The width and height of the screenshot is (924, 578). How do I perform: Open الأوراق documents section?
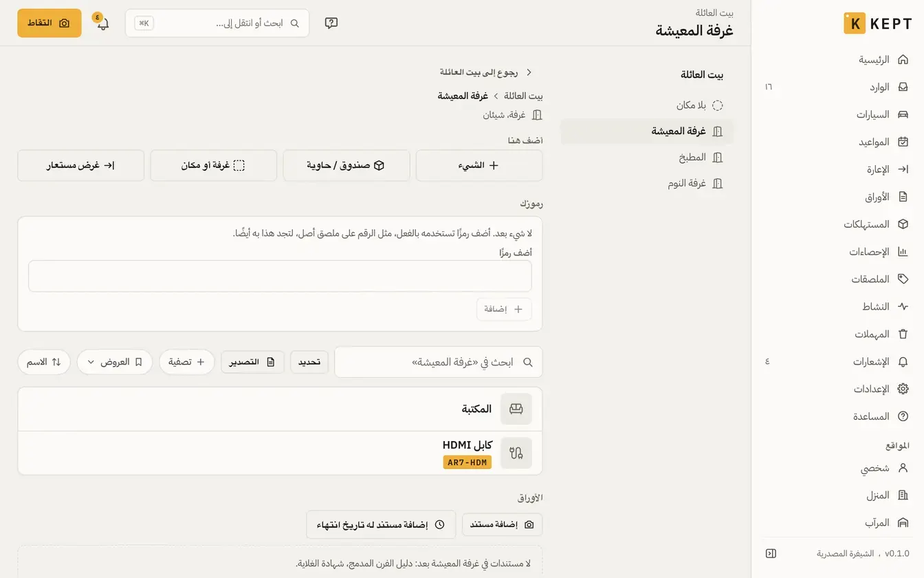pos(837,197)
